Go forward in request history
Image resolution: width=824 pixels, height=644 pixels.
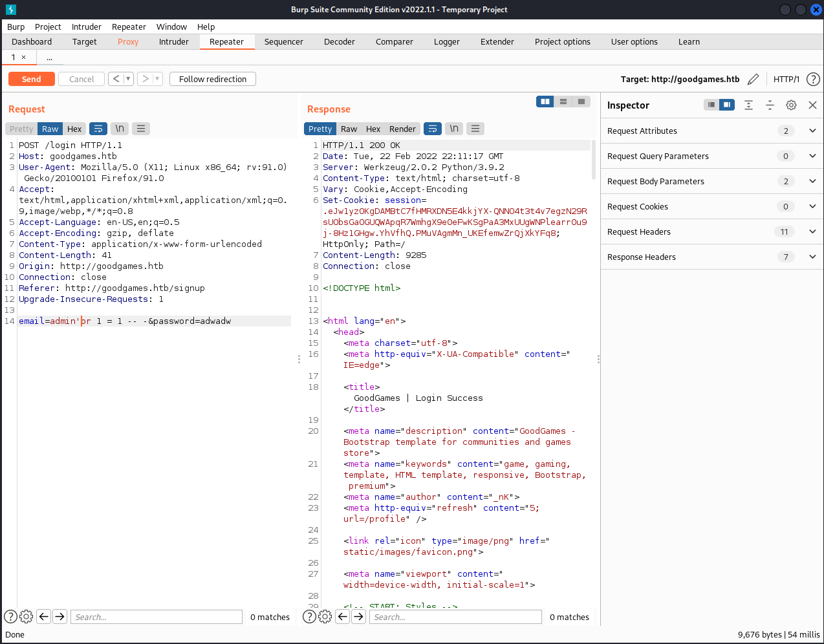coord(145,79)
